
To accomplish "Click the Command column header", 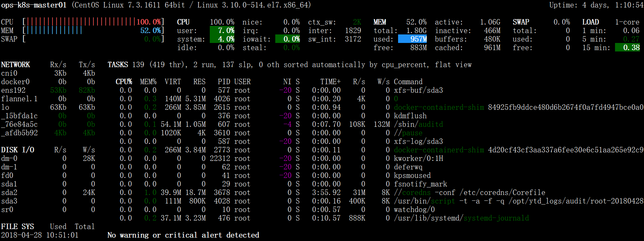I will point(408,82).
